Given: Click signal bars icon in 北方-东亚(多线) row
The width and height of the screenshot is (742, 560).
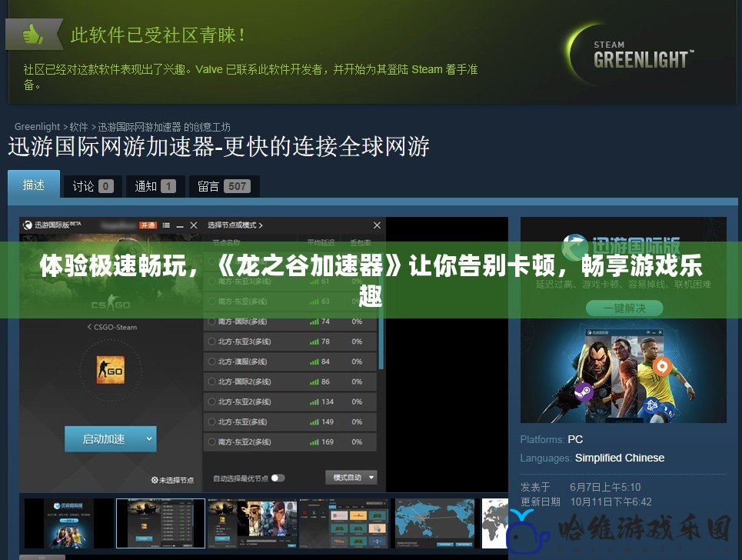Looking at the screenshot, I should [314, 422].
